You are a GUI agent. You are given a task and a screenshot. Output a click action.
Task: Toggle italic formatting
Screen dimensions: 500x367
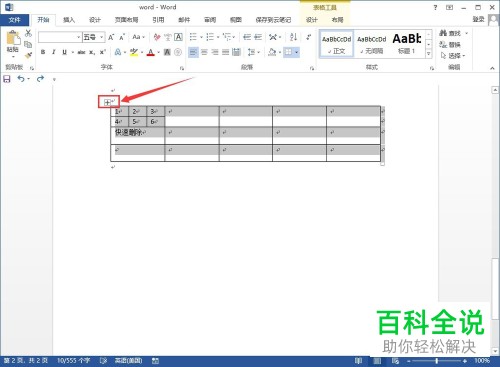pyautogui.click(x=53, y=52)
